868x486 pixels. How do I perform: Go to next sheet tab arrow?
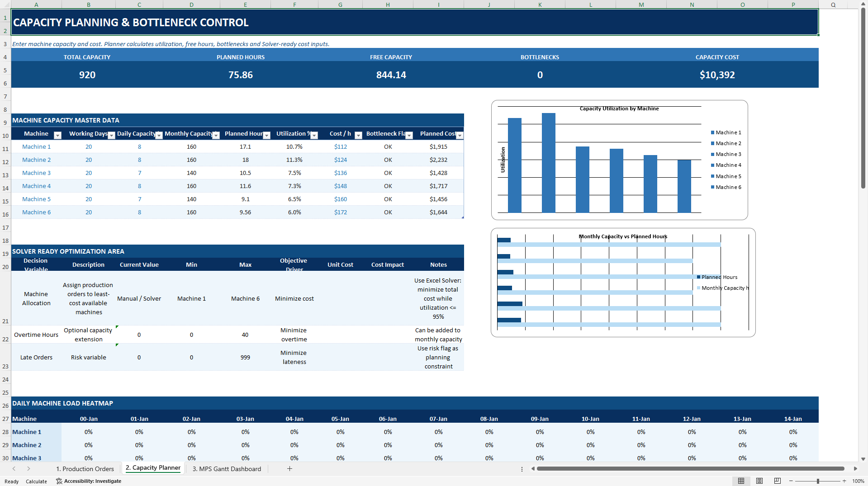pos(28,469)
